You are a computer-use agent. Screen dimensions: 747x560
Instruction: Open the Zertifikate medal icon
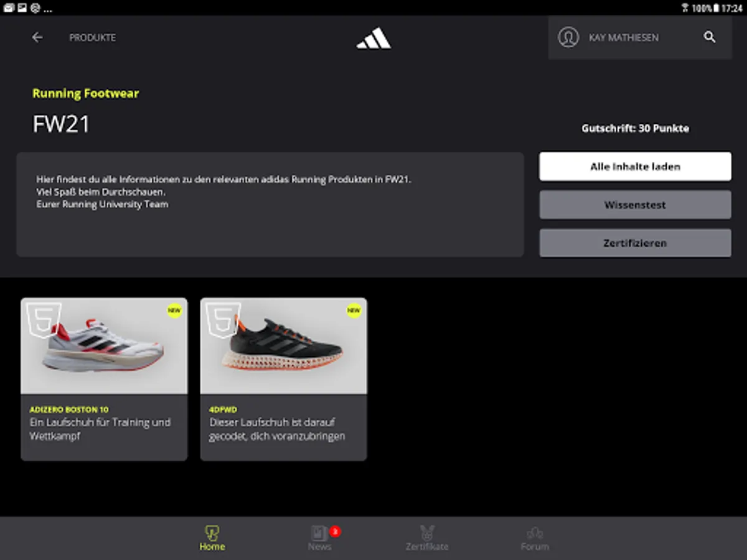[x=427, y=533]
